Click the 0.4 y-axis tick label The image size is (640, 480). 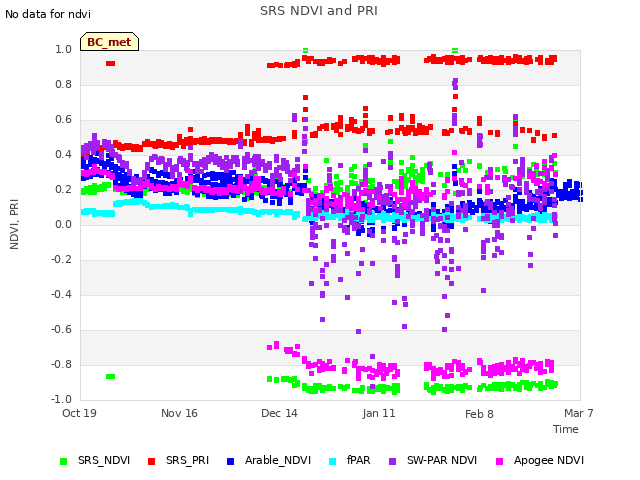pyautogui.click(x=63, y=154)
